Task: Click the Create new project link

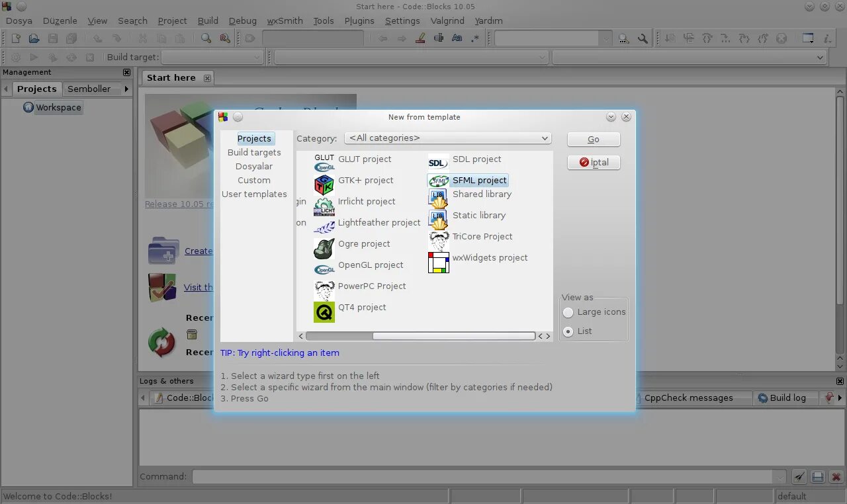Action: click(199, 251)
